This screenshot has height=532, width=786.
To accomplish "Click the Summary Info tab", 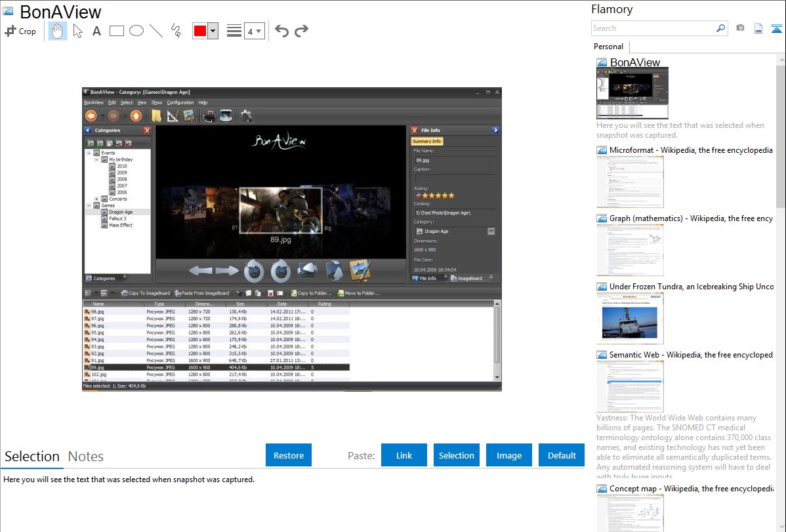I will (x=426, y=142).
